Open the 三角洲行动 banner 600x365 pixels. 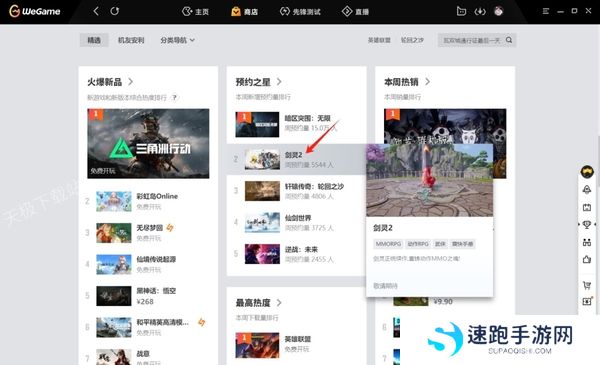click(x=148, y=143)
